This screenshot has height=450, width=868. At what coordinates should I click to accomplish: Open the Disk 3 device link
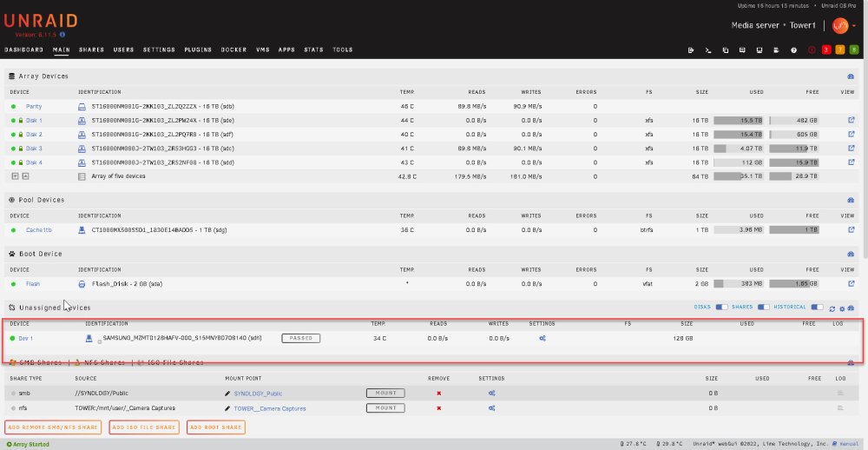click(34, 148)
